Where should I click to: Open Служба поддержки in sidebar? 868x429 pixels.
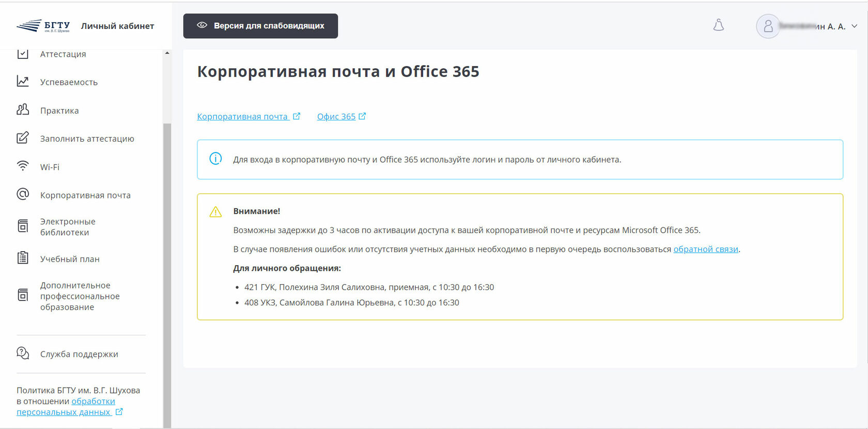coord(79,354)
